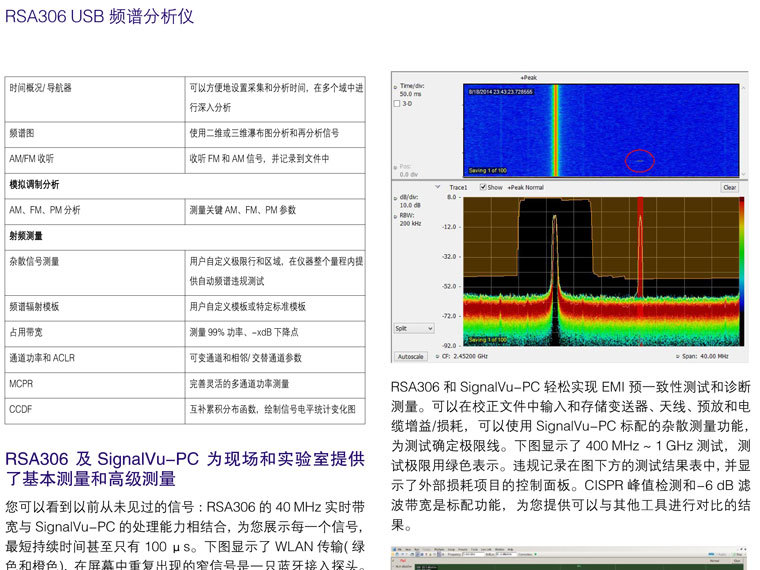The width and height of the screenshot is (760, 570).
Task: Click the 频谱图 table cell
Action: coord(95,135)
